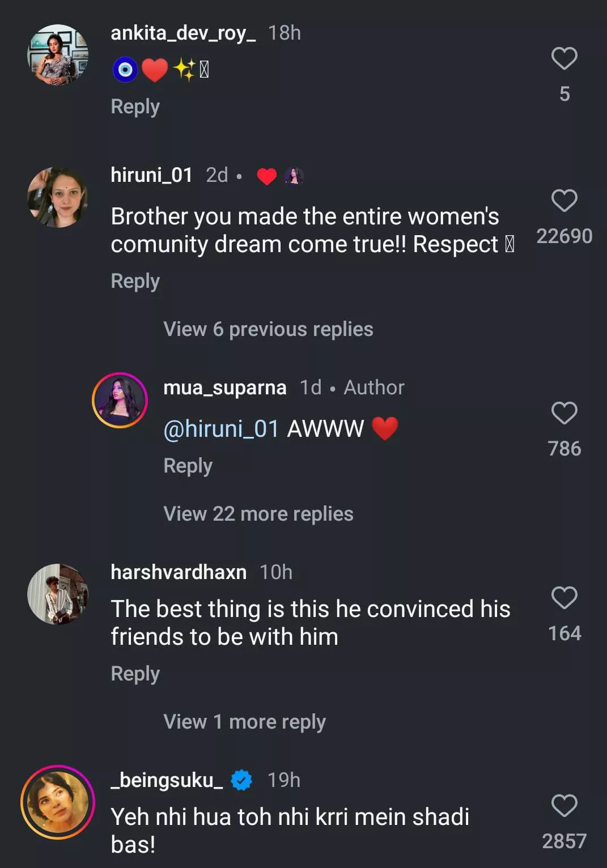Reply to mua_suparna's comment

[188, 466]
